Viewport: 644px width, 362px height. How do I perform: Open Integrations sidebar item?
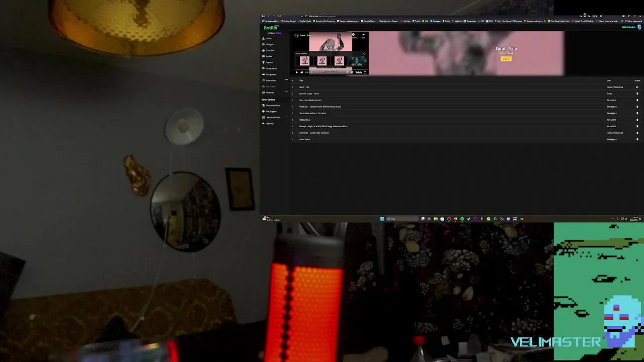(270, 68)
